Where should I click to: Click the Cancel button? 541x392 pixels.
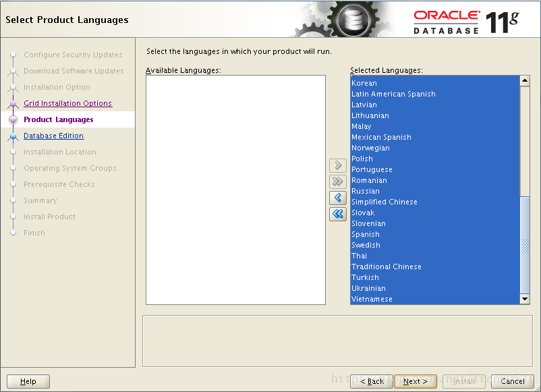pos(513,381)
